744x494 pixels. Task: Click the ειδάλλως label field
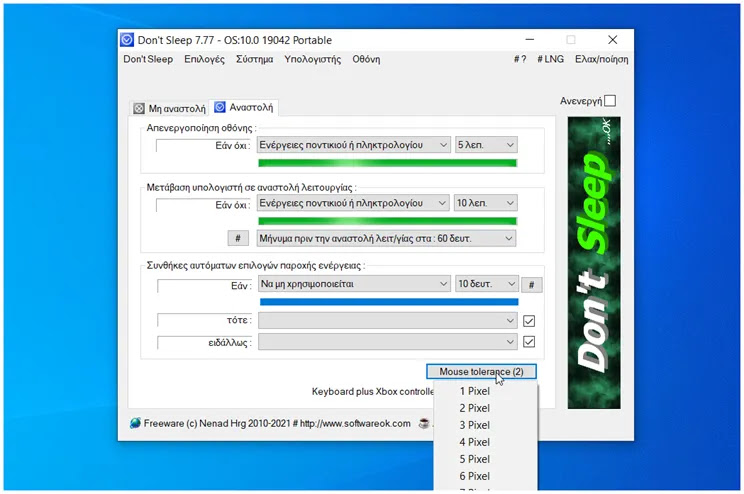[205, 342]
